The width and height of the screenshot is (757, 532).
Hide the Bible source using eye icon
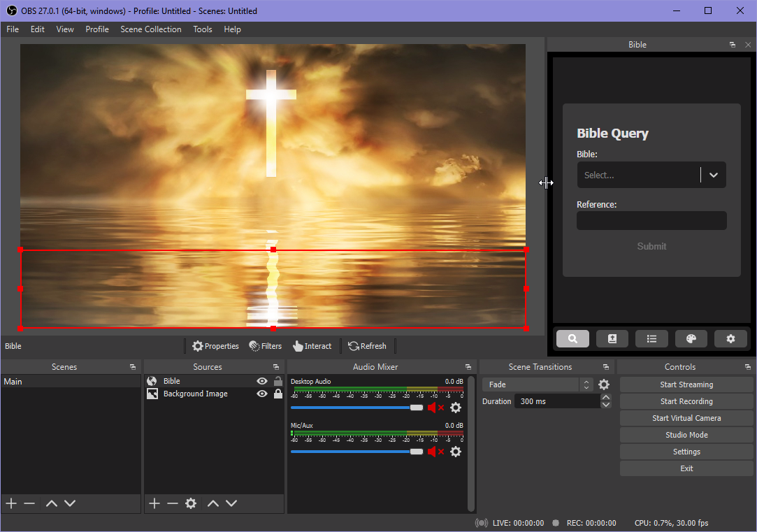pyautogui.click(x=262, y=381)
